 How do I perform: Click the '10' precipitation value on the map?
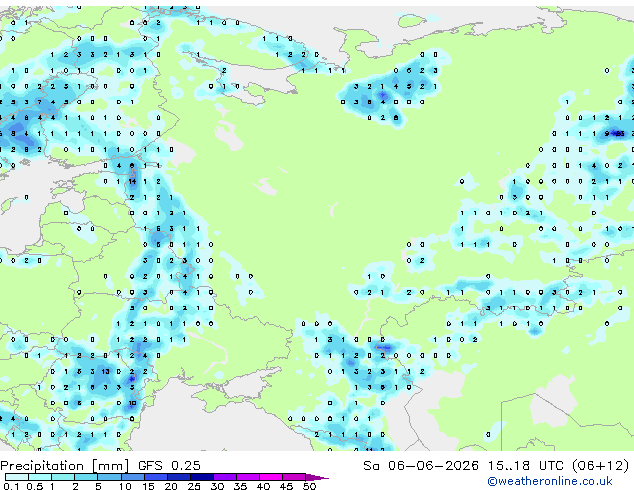click(132, 403)
